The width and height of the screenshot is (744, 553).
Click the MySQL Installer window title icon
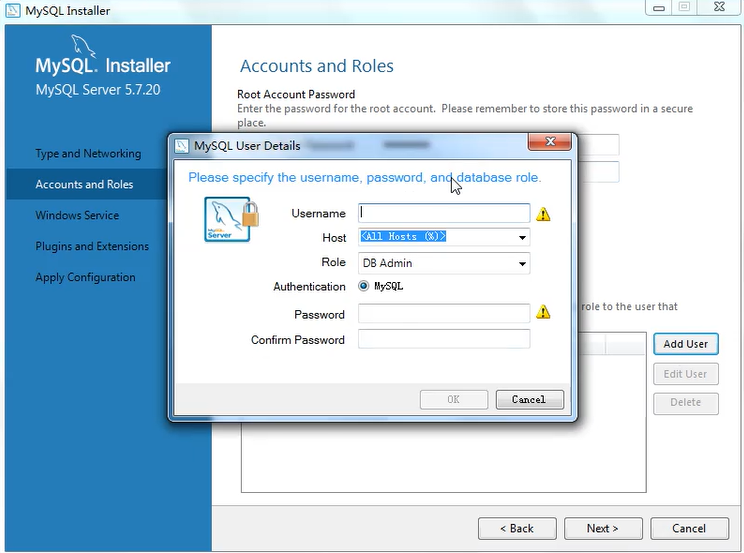[13, 10]
